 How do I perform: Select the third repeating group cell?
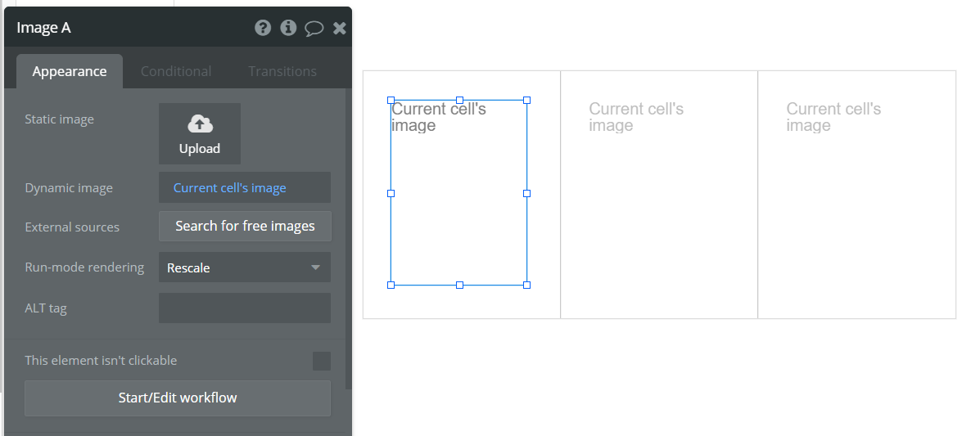click(x=856, y=221)
